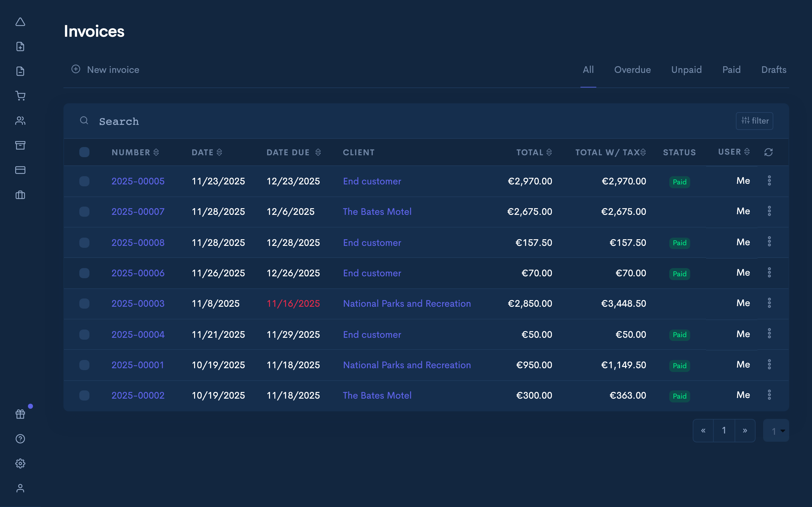Screen dimensions: 812x507
Task: Open the new document icon in sidebar
Action: click(21, 46)
